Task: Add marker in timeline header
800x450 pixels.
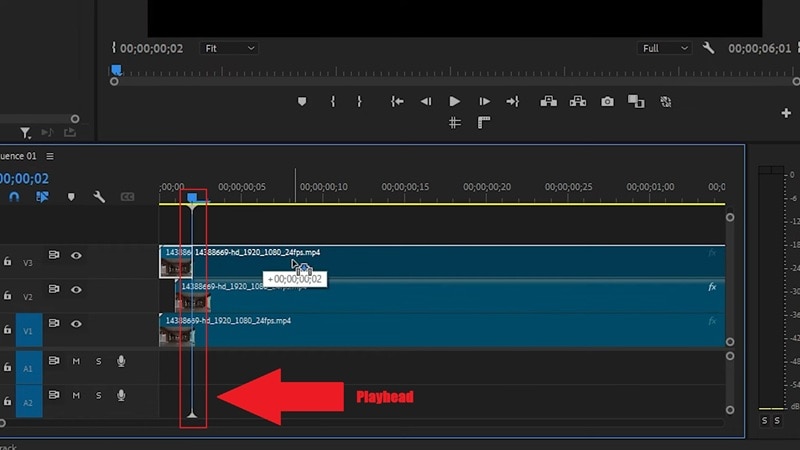Action: click(x=71, y=197)
